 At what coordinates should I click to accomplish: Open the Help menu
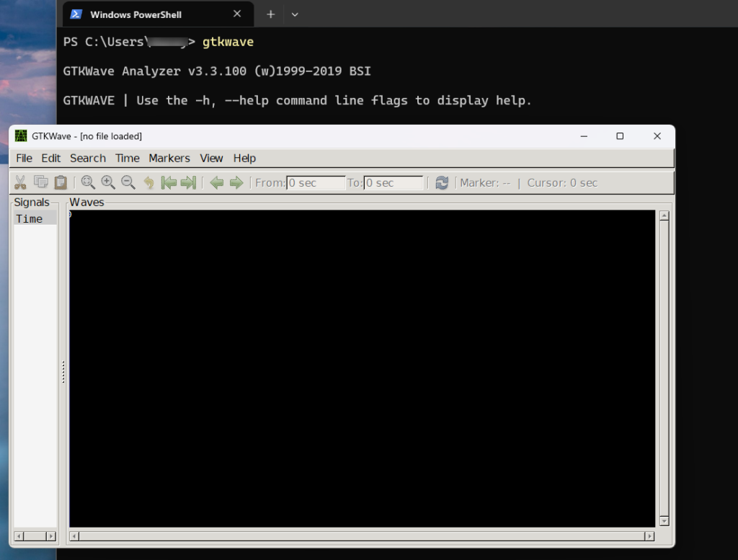pos(244,158)
